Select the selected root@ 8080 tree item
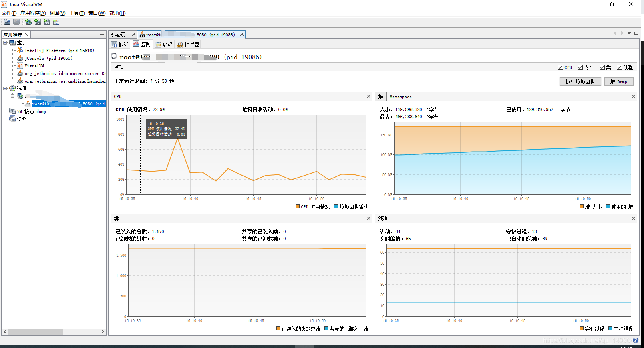Image resolution: width=644 pixels, height=348 pixels. tap(68, 104)
